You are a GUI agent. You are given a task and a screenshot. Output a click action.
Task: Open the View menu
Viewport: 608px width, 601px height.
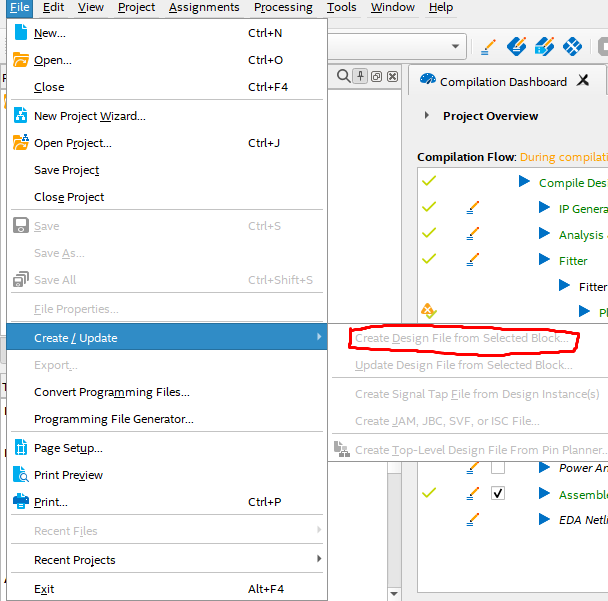[x=90, y=7]
